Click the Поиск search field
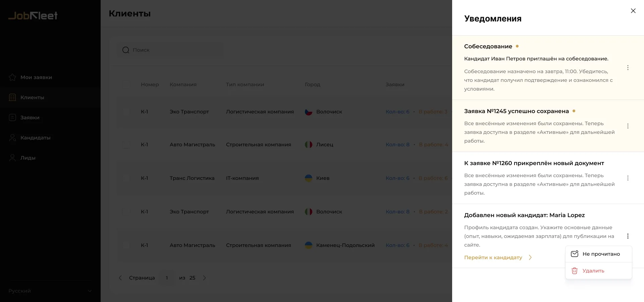The width and height of the screenshot is (644, 302). click(x=174, y=50)
